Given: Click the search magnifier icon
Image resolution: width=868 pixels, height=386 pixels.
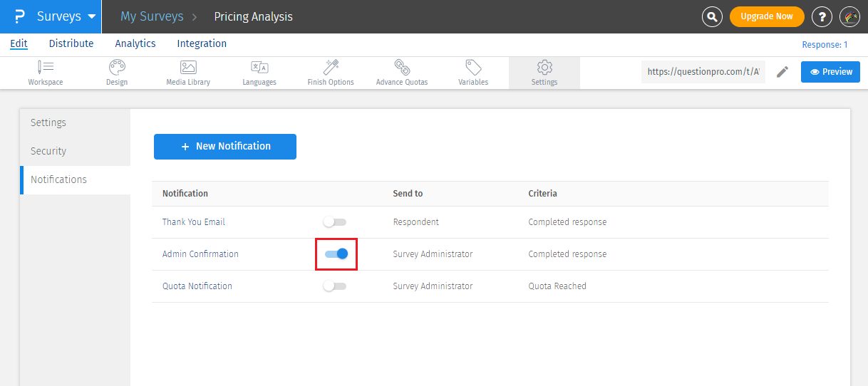Looking at the screenshot, I should pyautogui.click(x=712, y=16).
